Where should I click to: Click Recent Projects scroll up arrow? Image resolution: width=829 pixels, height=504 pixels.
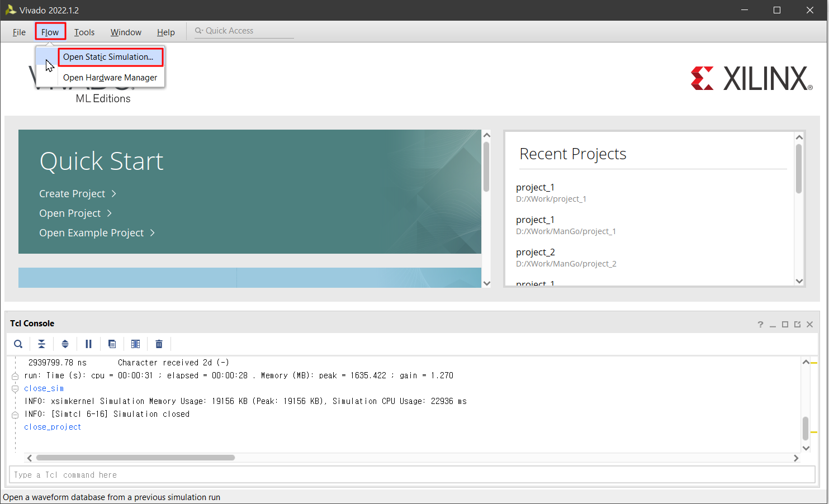click(799, 137)
